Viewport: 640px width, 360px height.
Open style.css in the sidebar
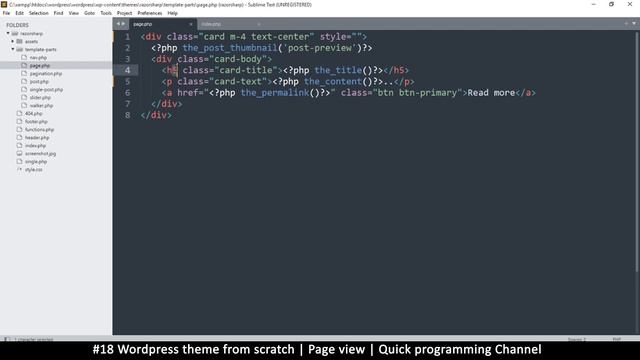(x=33, y=169)
